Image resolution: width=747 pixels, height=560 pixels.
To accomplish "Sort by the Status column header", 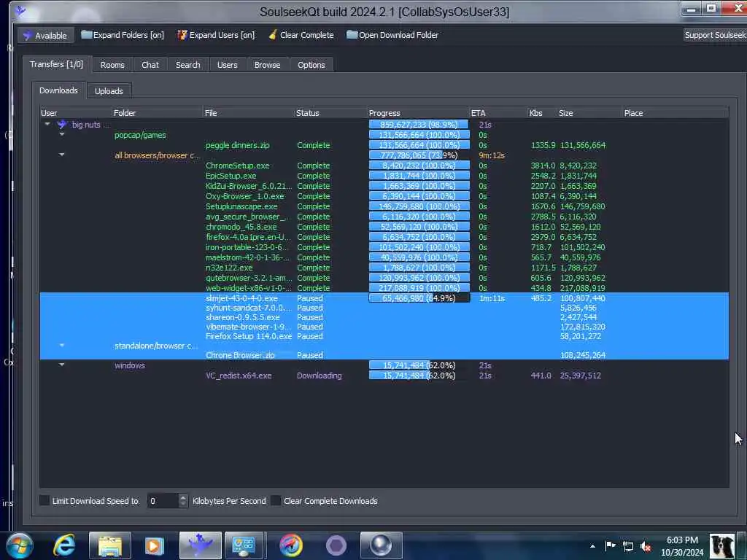I will click(x=331, y=113).
